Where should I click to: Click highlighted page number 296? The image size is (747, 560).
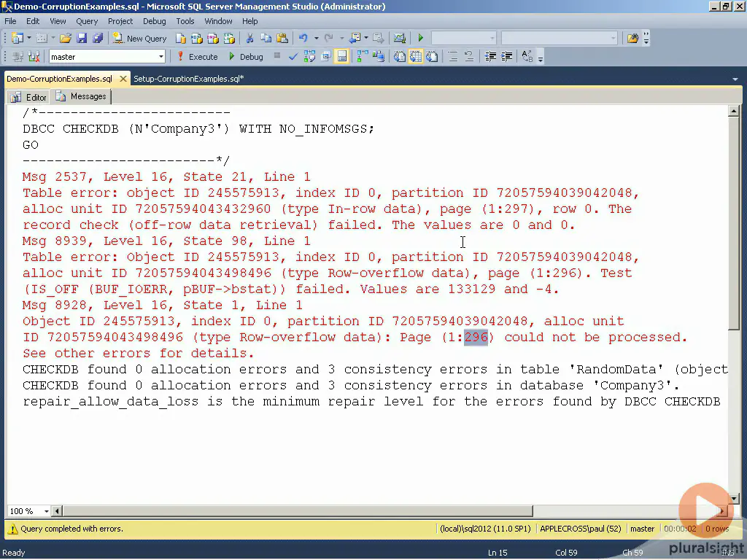click(476, 337)
